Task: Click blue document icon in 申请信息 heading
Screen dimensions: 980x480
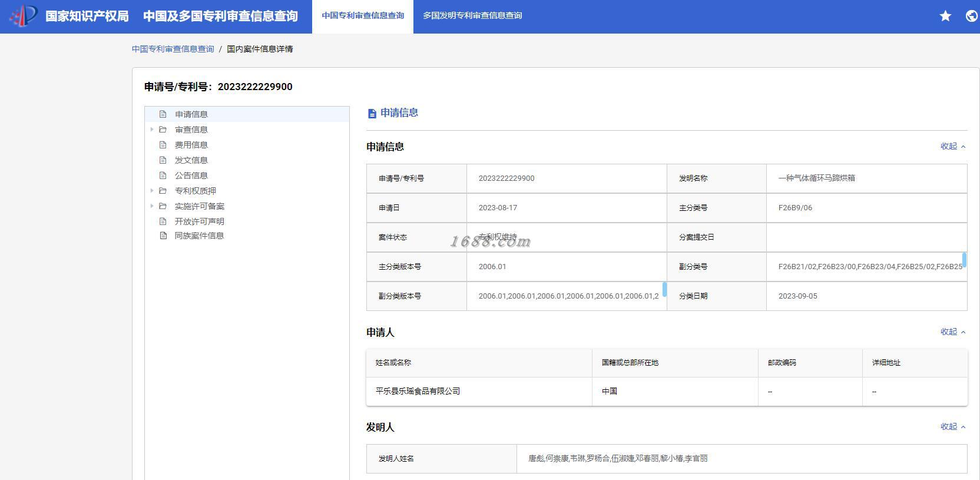Action: 372,113
